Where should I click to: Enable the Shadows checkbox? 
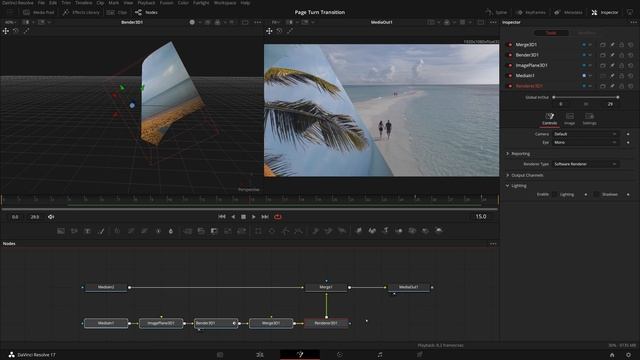point(596,194)
